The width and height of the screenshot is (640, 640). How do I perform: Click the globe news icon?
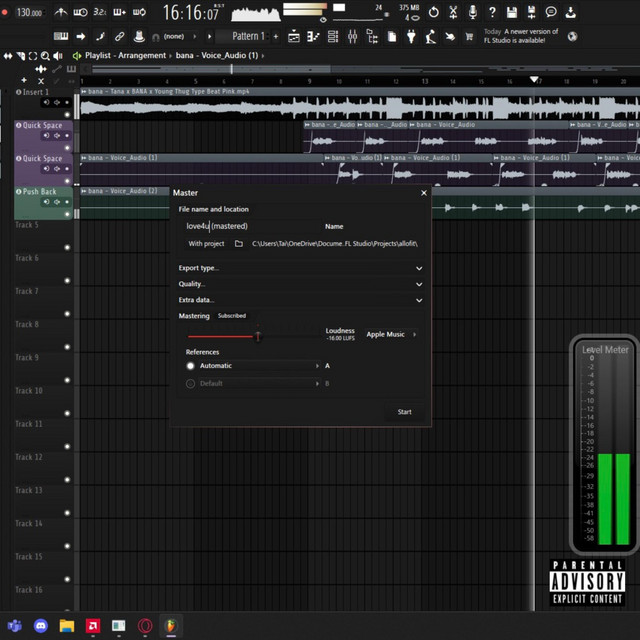point(572,36)
